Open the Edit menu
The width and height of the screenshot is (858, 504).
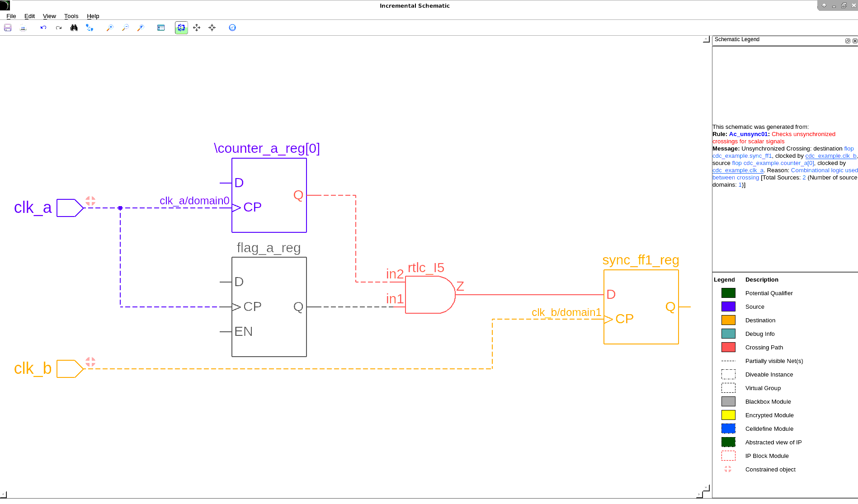click(29, 16)
